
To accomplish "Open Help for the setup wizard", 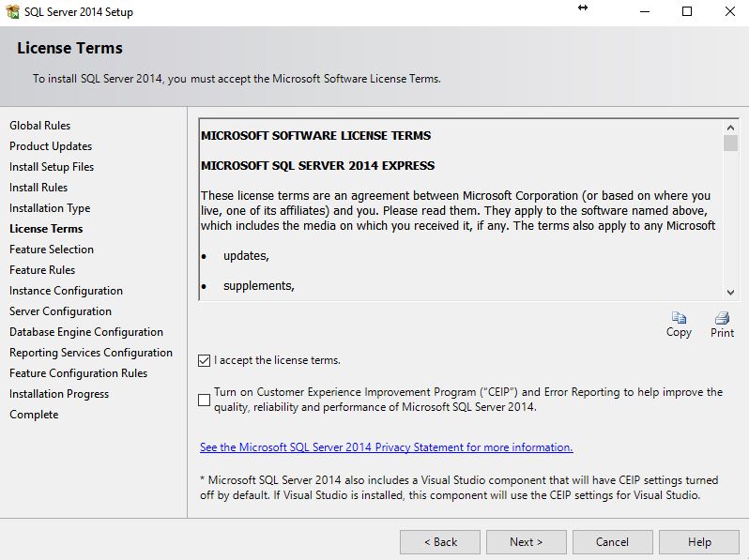I will point(699,542).
